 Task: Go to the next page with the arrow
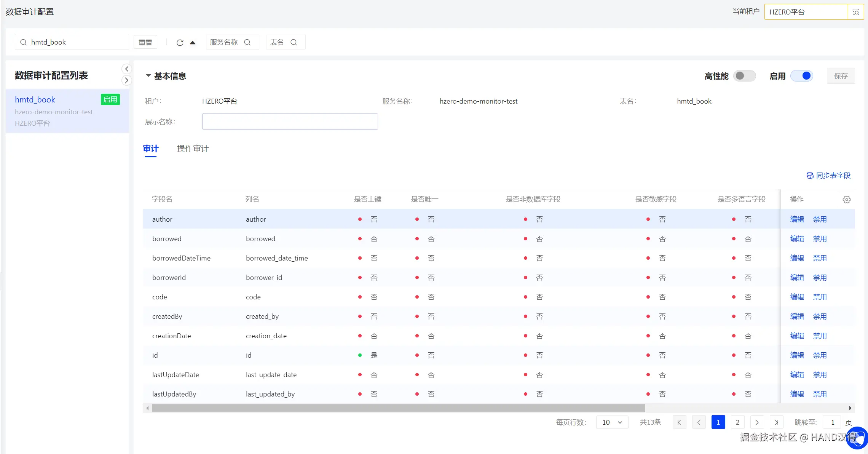(x=757, y=422)
